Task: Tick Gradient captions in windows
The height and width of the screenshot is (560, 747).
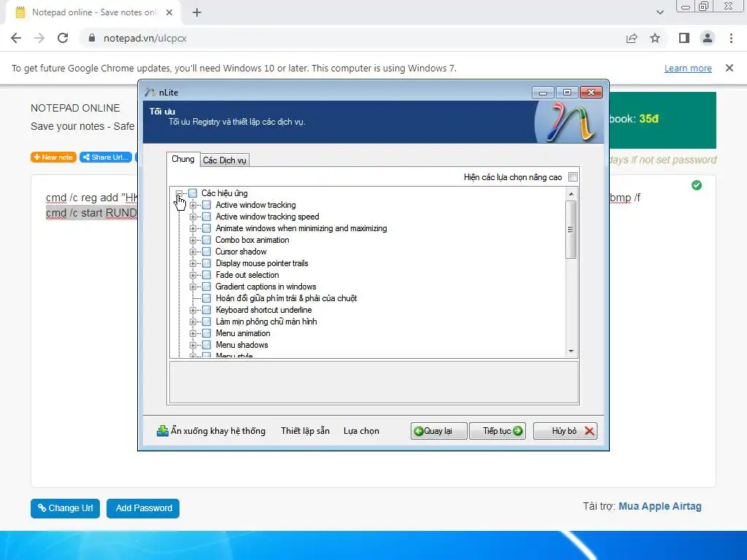Action: [x=206, y=287]
